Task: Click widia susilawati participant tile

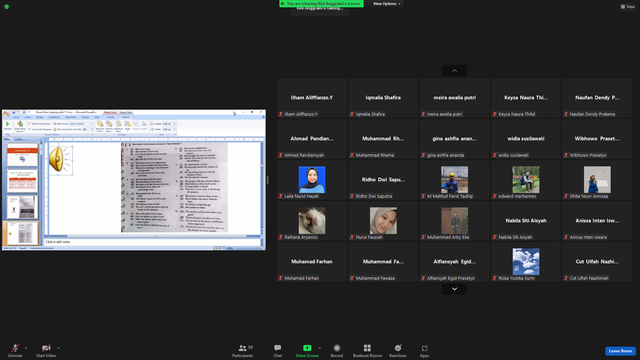Action: (x=526, y=138)
